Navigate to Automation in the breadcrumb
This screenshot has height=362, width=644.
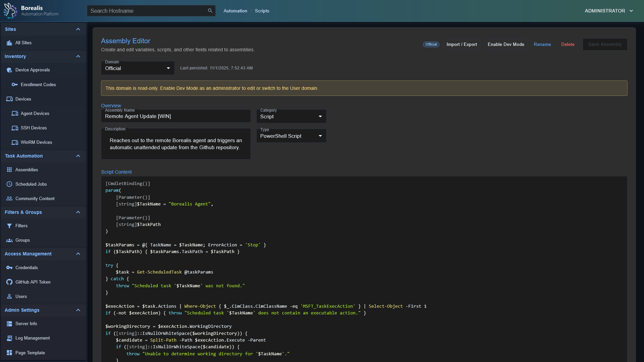pyautogui.click(x=235, y=11)
